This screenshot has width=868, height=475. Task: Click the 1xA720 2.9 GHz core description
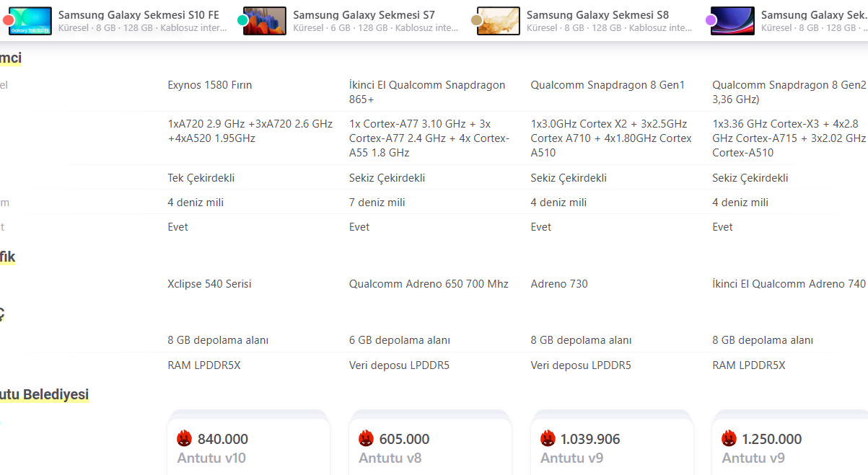point(250,131)
